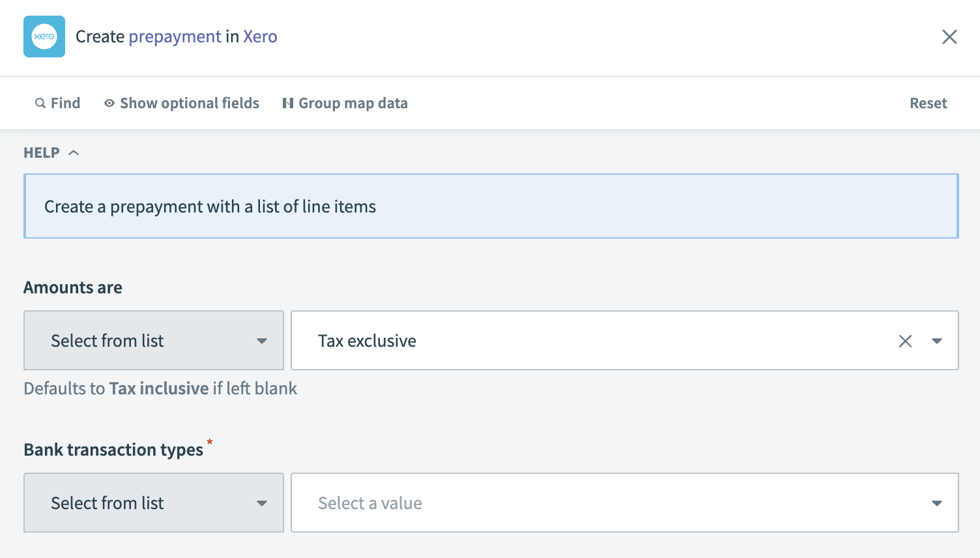Click the prepayment link in the title

(x=175, y=37)
